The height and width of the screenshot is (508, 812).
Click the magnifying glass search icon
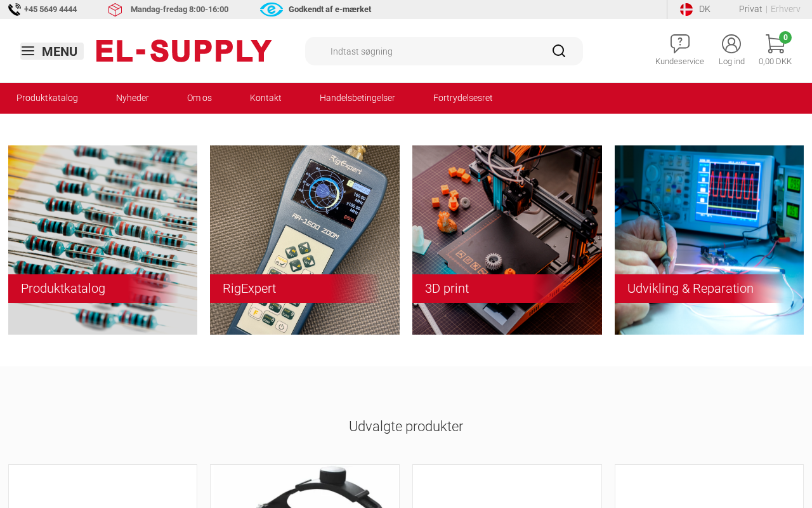[x=559, y=51]
